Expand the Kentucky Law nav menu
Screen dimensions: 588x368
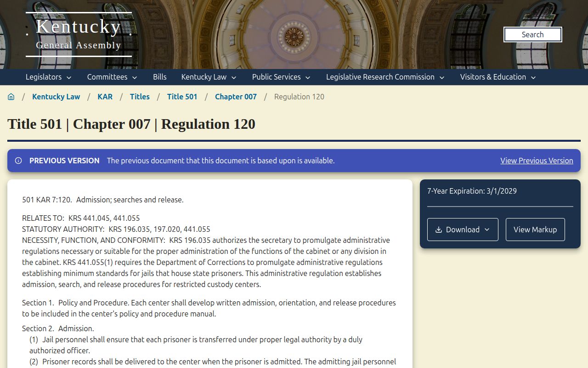(x=209, y=77)
